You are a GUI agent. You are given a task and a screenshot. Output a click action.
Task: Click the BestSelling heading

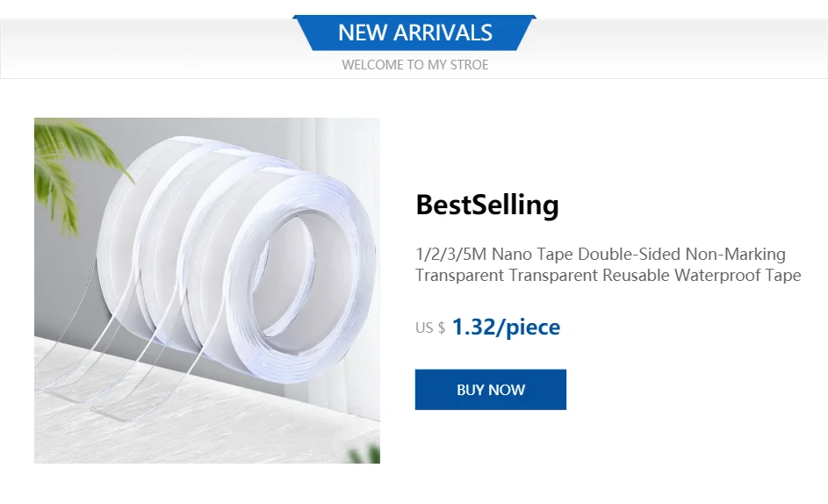pos(486,205)
